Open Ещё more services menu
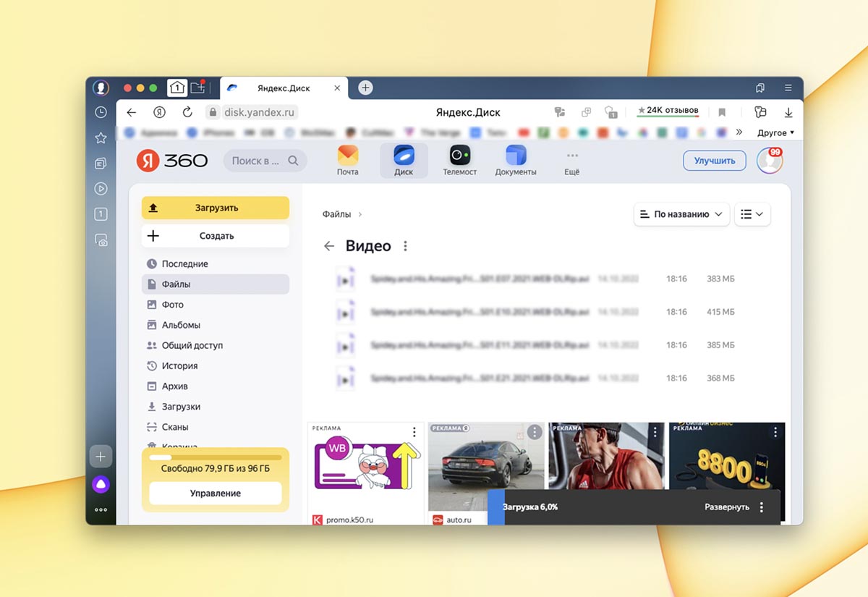868x597 pixels. pyautogui.click(x=572, y=161)
